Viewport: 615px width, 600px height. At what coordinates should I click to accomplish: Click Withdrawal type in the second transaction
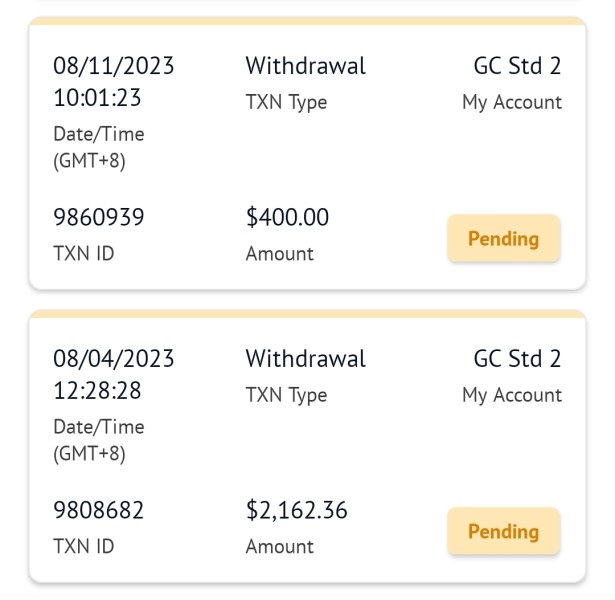pos(305,359)
